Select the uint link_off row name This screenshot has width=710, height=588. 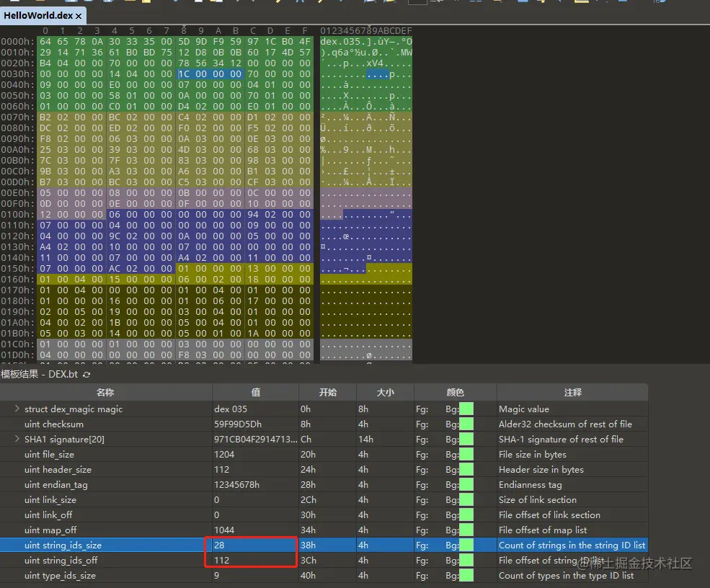pyautogui.click(x=48, y=515)
